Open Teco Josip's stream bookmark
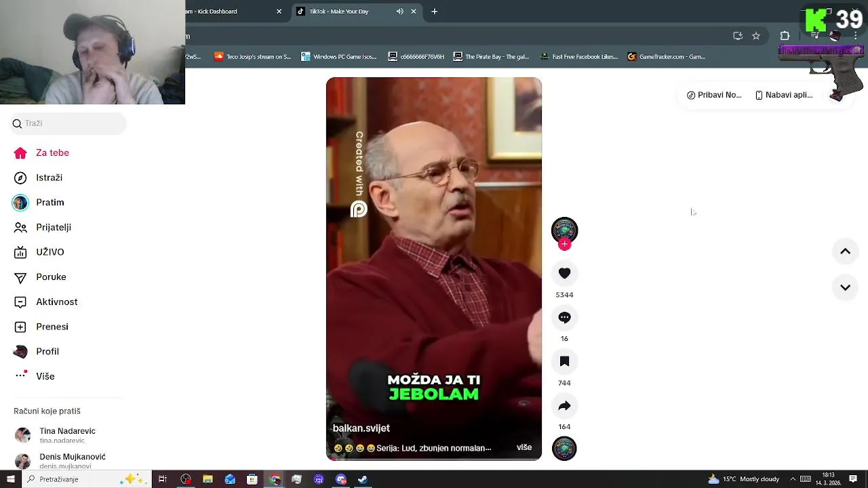Screen dimensions: 868x488 click(x=252, y=57)
